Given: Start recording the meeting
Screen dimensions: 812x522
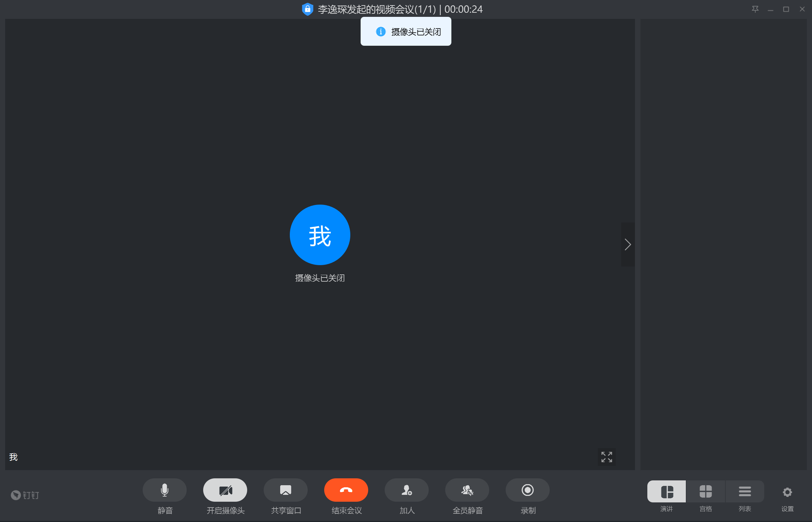Looking at the screenshot, I should click(528, 490).
